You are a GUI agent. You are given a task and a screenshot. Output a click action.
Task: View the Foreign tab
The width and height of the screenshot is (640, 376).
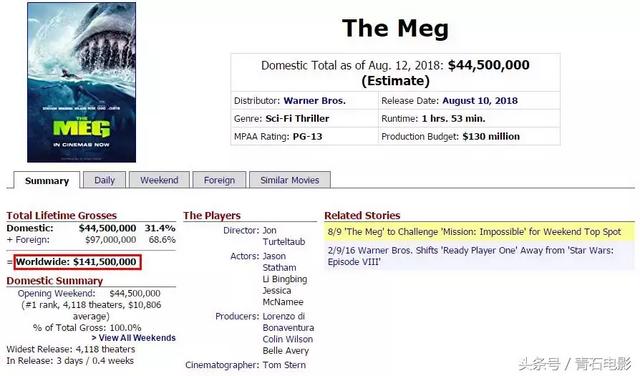219,180
